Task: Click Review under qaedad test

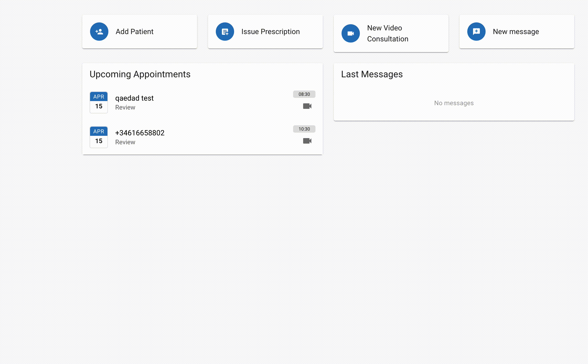Action: point(125,107)
